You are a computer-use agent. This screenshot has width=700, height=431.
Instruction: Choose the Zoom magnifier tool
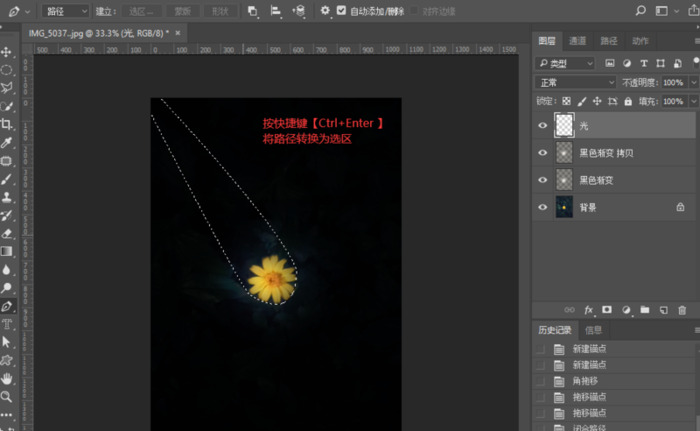click(x=7, y=396)
